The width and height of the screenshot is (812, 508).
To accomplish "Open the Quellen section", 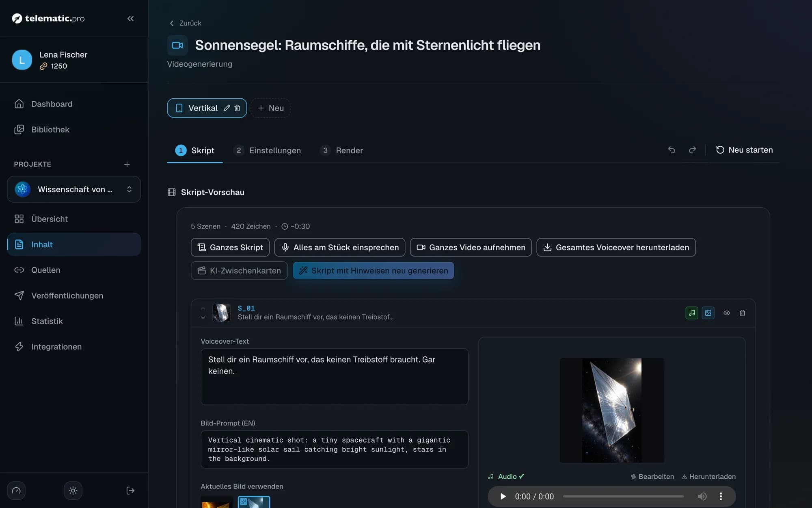I will pyautogui.click(x=74, y=270).
